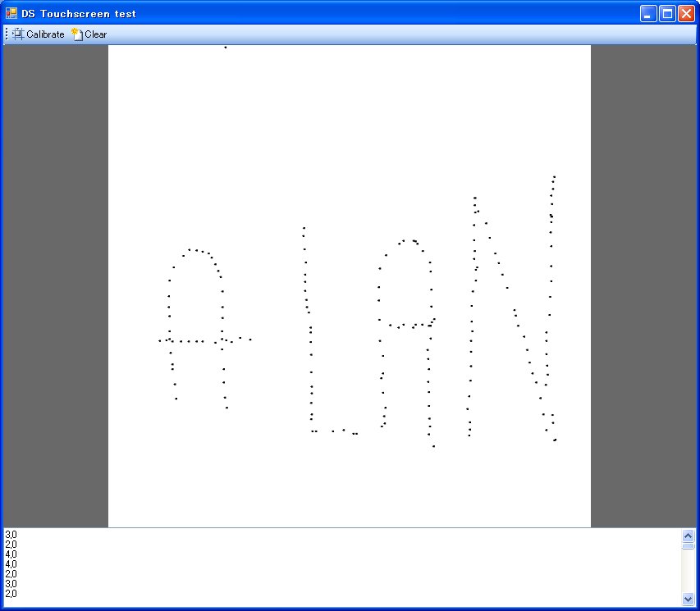Screen dimensions: 700x611
Task: Click the last visible log line
Action: click(11, 594)
